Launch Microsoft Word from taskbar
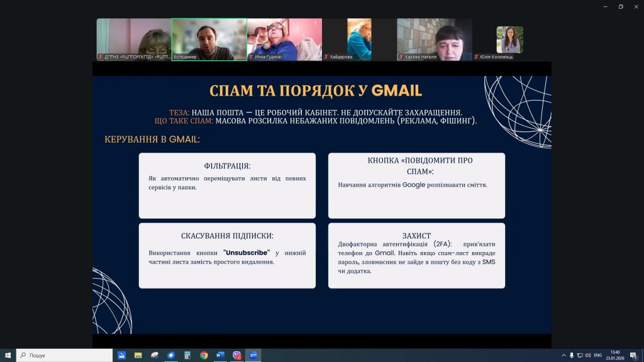Image resolution: width=644 pixels, height=362 pixels. pyautogui.click(x=220, y=355)
